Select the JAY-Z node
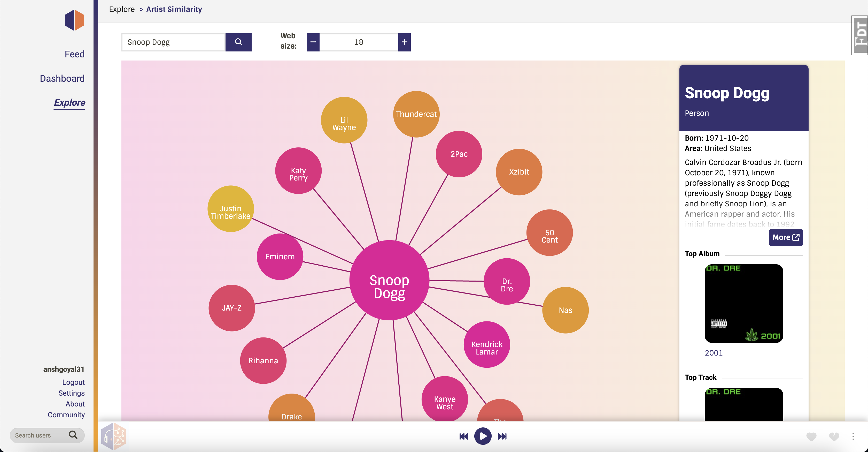 pyautogui.click(x=231, y=308)
